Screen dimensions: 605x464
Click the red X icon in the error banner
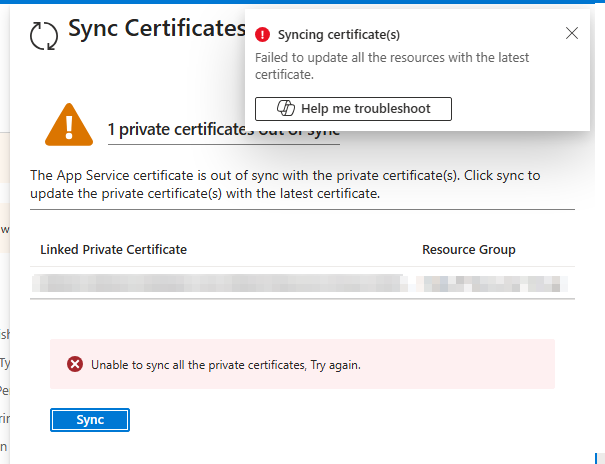75,365
